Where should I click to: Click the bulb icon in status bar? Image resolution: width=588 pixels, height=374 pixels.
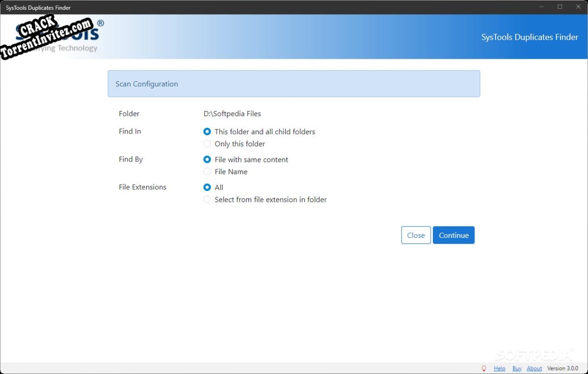[483, 368]
